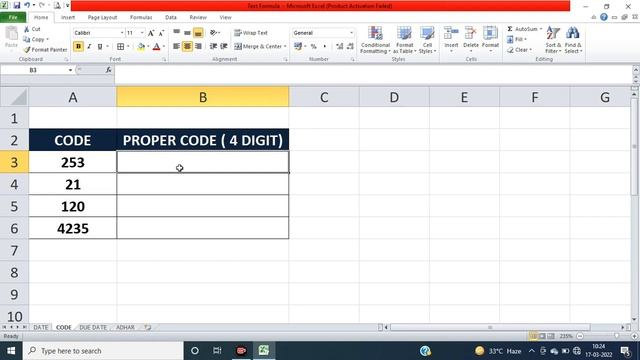Click the horizontal scrollbar thumb

coord(490,327)
